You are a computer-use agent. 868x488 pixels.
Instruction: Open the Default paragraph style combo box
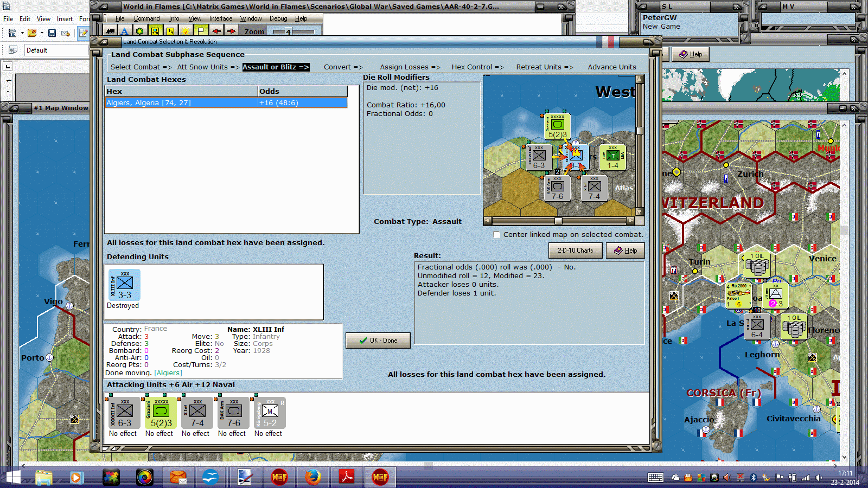tap(56, 50)
